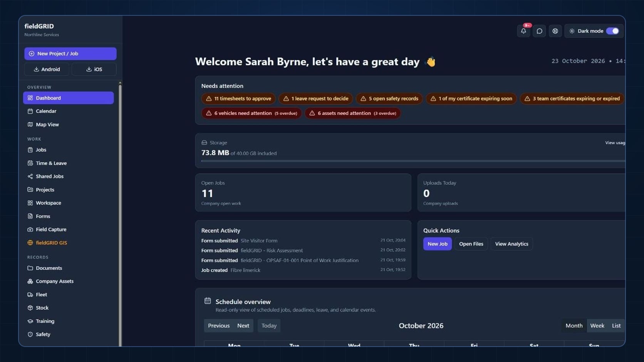
Task: Click the Field Capture camera icon
Action: coord(30,230)
